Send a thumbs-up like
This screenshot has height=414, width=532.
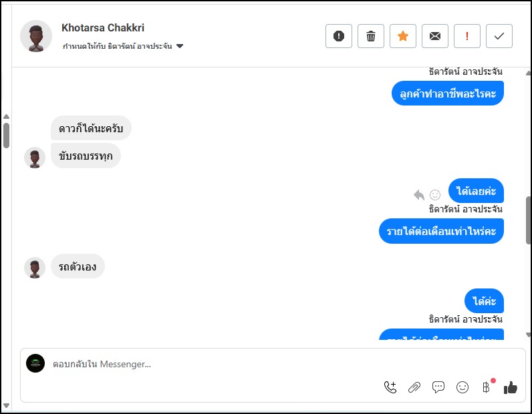click(511, 387)
